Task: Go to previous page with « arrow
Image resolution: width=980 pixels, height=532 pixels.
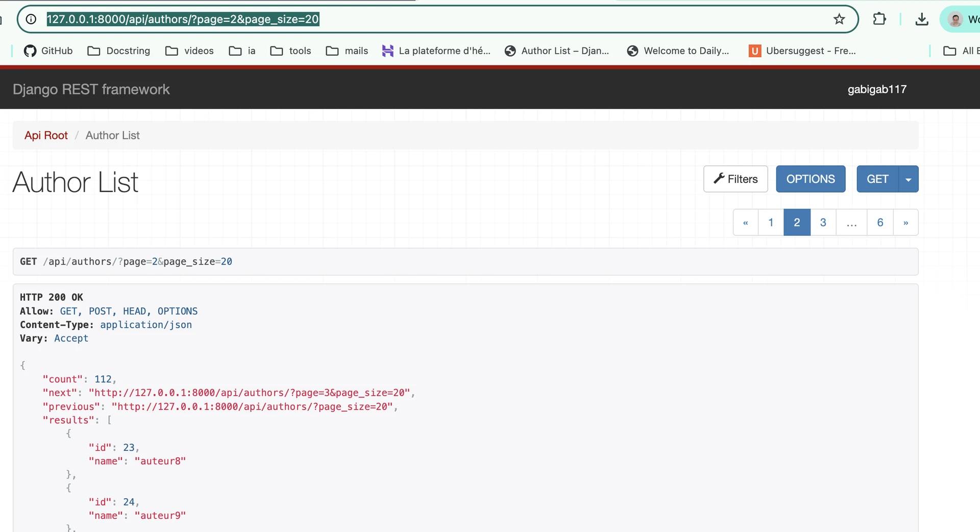Action: coord(745,223)
